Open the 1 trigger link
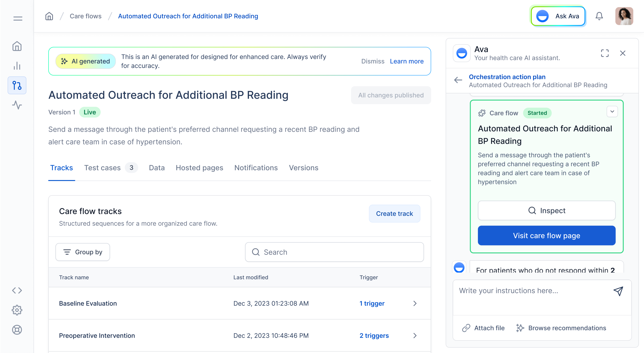644x353 pixels. 372,303
